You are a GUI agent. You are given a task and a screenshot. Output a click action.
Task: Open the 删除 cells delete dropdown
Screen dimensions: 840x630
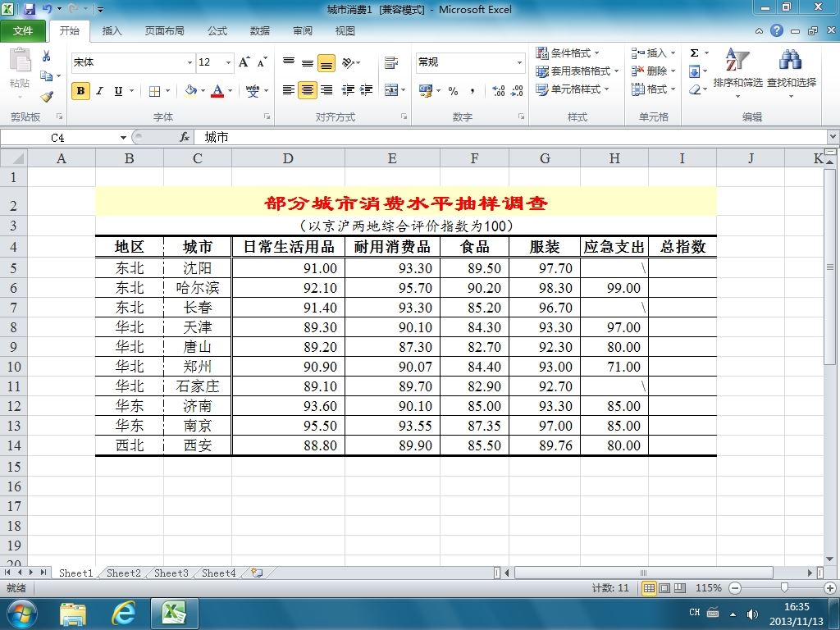click(x=673, y=71)
